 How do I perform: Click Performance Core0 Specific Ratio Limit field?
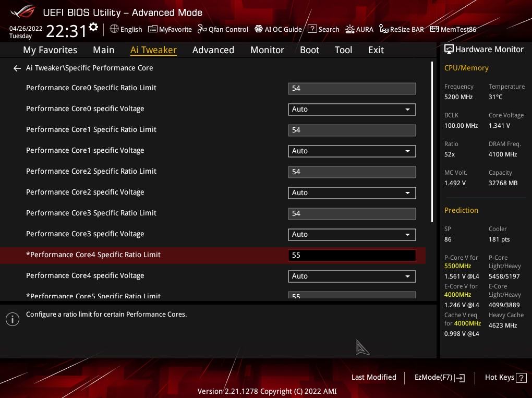click(x=352, y=89)
